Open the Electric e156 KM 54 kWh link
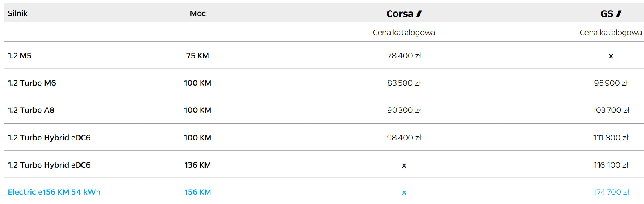The image size is (644, 204). [x=54, y=192]
